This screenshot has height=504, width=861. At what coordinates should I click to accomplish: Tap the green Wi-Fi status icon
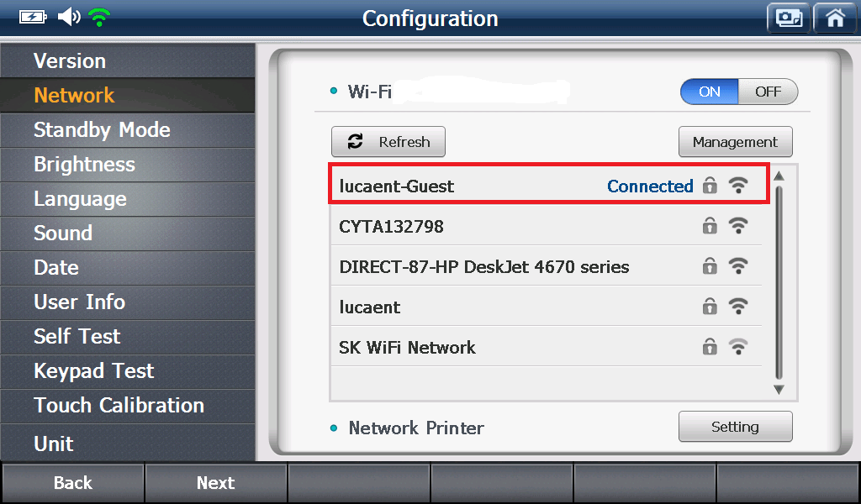(x=99, y=18)
